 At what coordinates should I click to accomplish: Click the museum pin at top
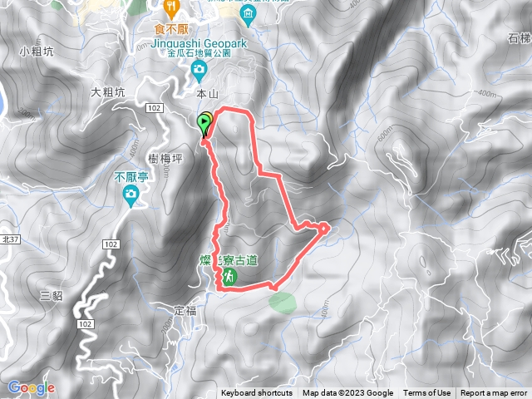coord(248,16)
